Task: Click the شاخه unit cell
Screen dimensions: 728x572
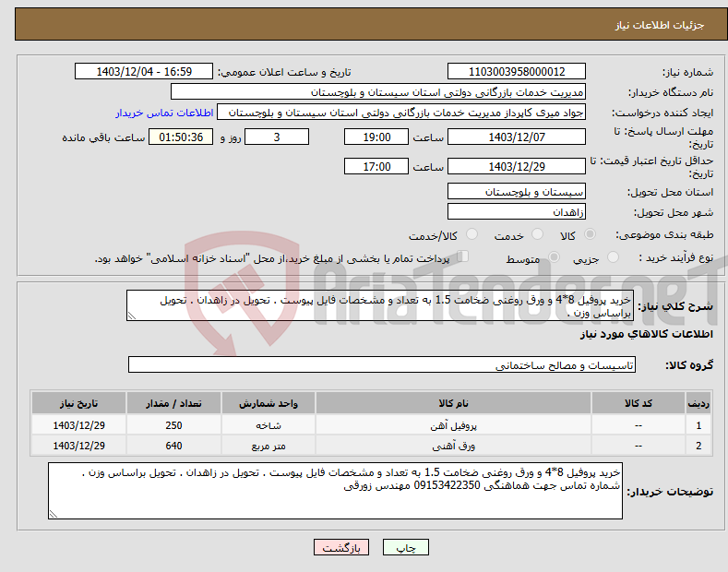Action: tap(269, 424)
